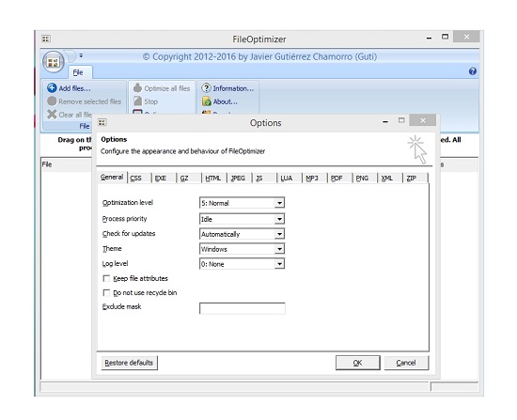Check Do not use recycle bin
This screenshot has height=420, width=517.
pos(106,293)
